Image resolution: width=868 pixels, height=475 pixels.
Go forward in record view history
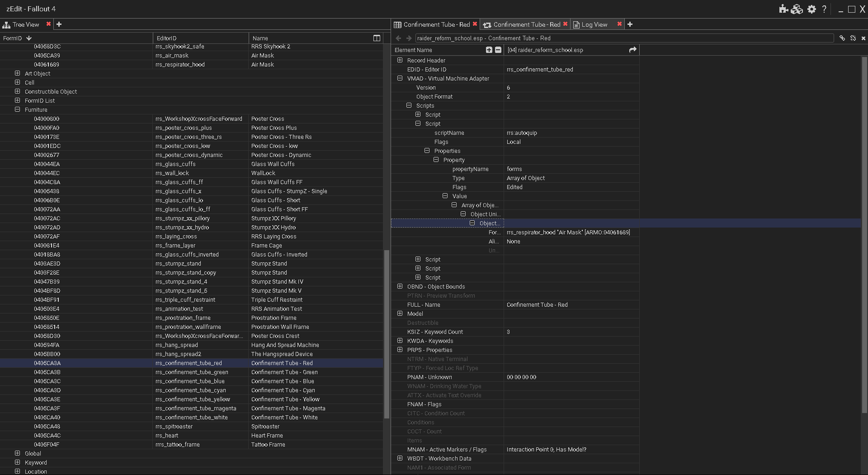[409, 38]
